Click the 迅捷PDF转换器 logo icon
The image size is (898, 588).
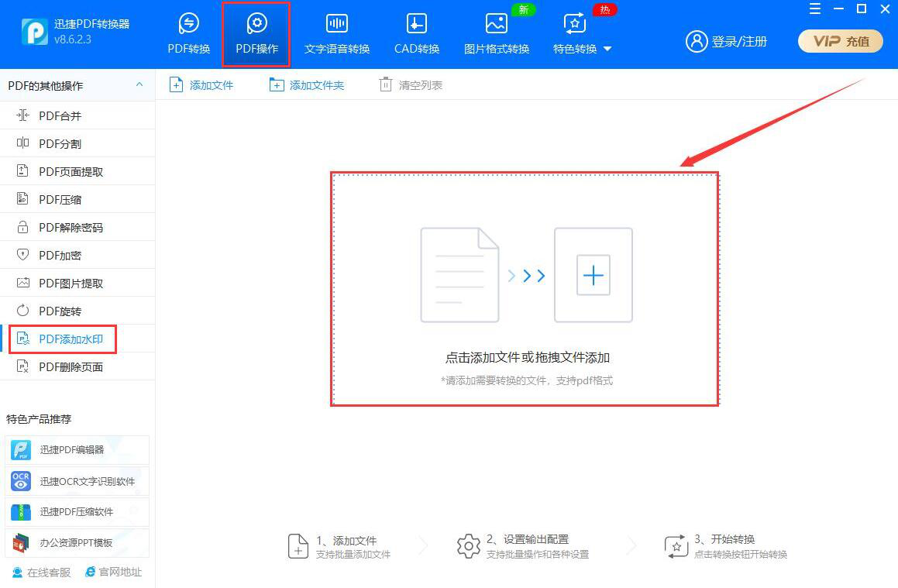click(x=34, y=32)
